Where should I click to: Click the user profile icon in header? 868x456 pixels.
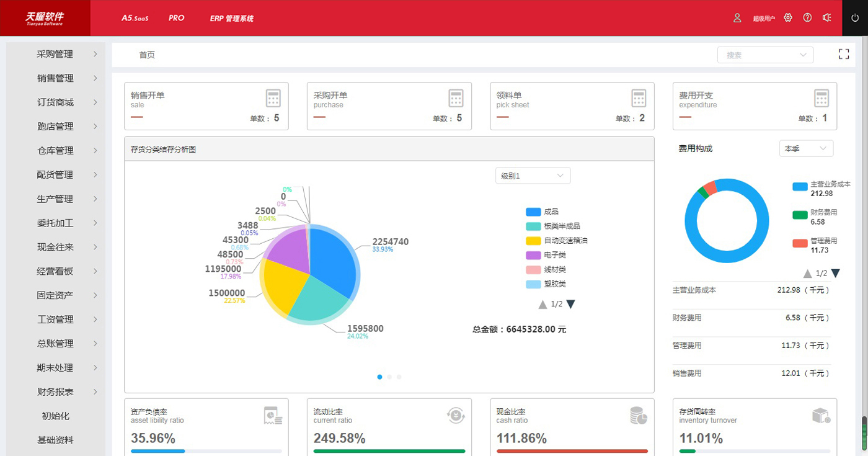point(737,18)
